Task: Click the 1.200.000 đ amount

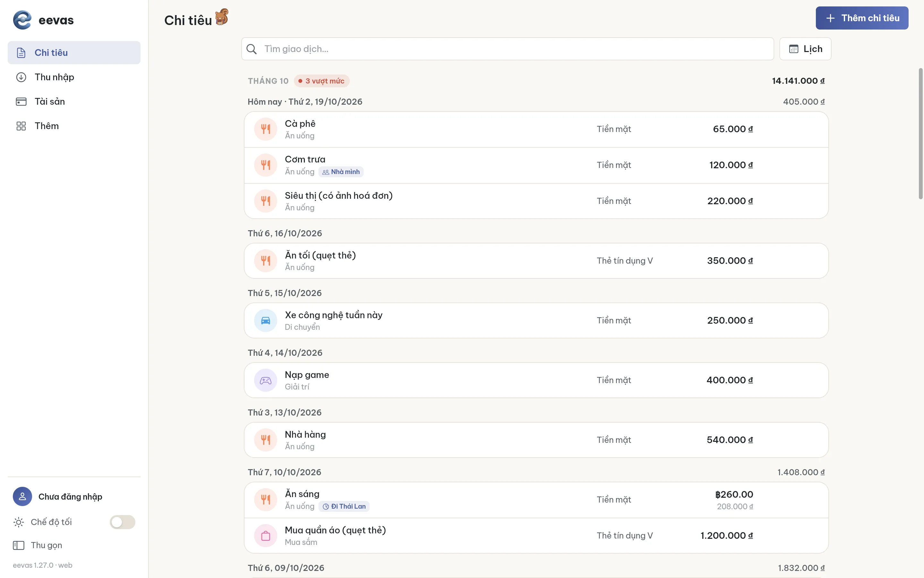Action: pos(727,536)
